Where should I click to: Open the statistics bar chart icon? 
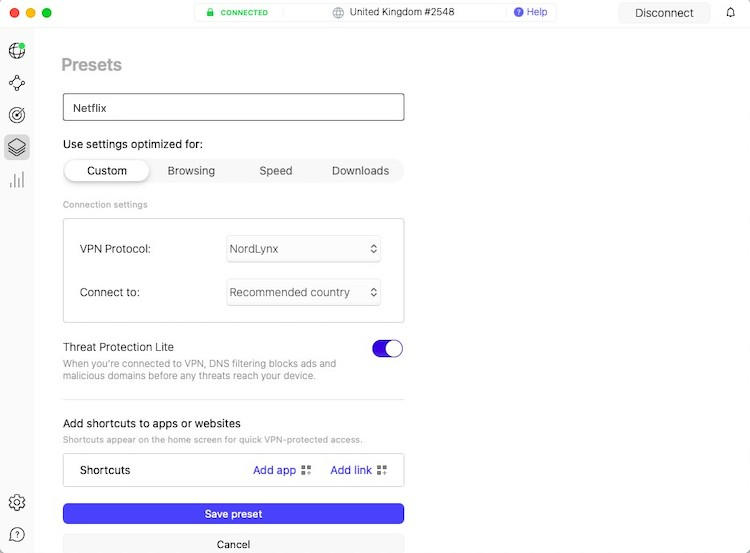pos(17,180)
